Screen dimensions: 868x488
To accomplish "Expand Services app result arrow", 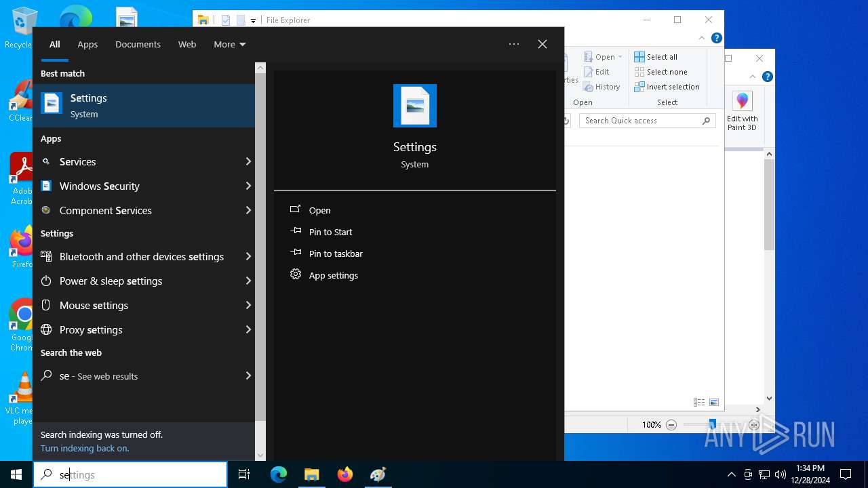I will point(248,161).
